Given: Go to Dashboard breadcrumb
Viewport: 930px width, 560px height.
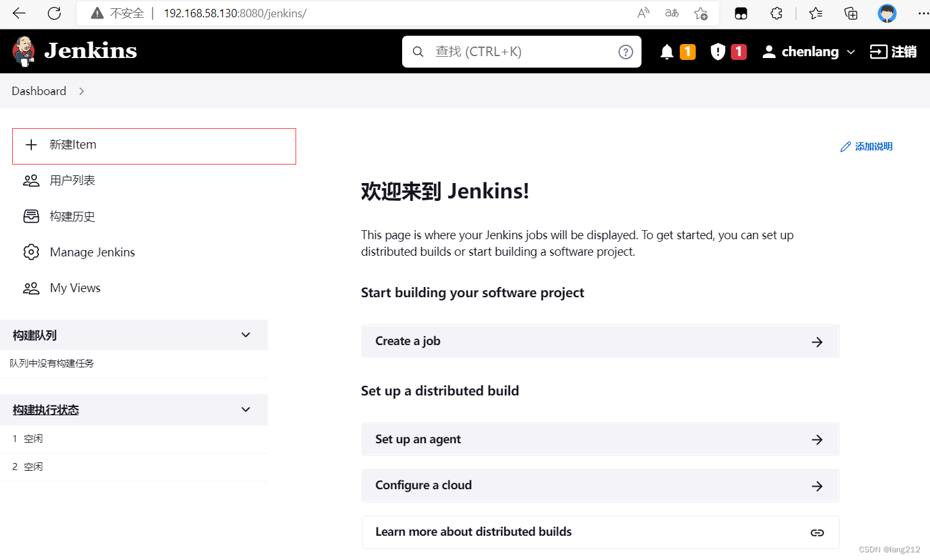Looking at the screenshot, I should (39, 91).
